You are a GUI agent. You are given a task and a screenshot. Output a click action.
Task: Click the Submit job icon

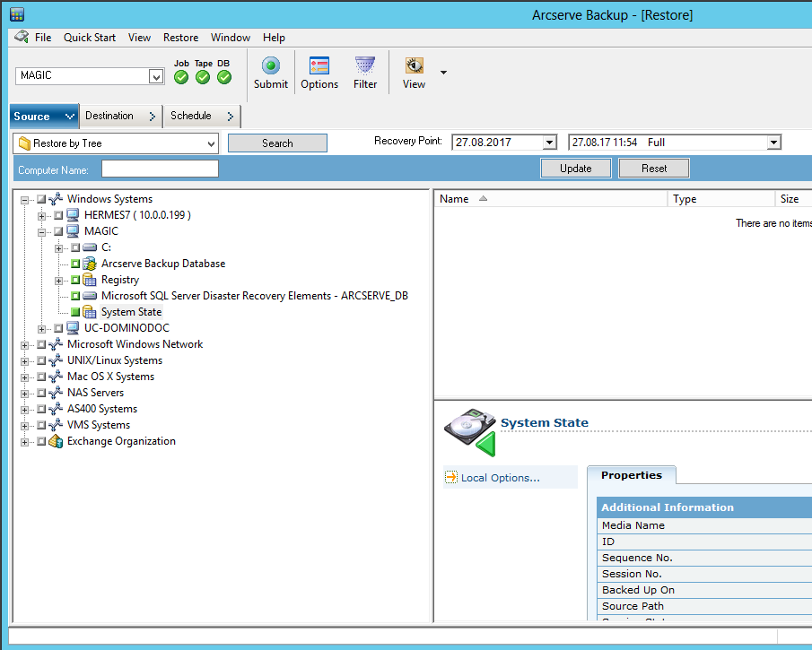tap(270, 65)
